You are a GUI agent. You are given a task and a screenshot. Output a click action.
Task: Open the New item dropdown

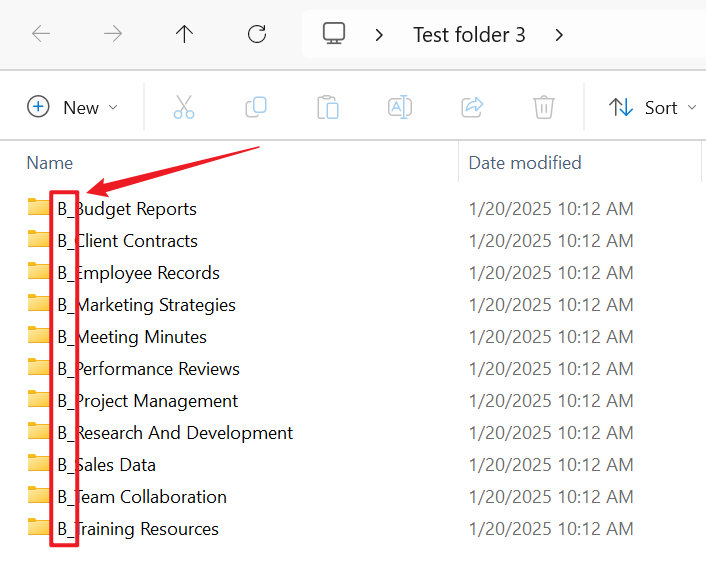tap(72, 107)
